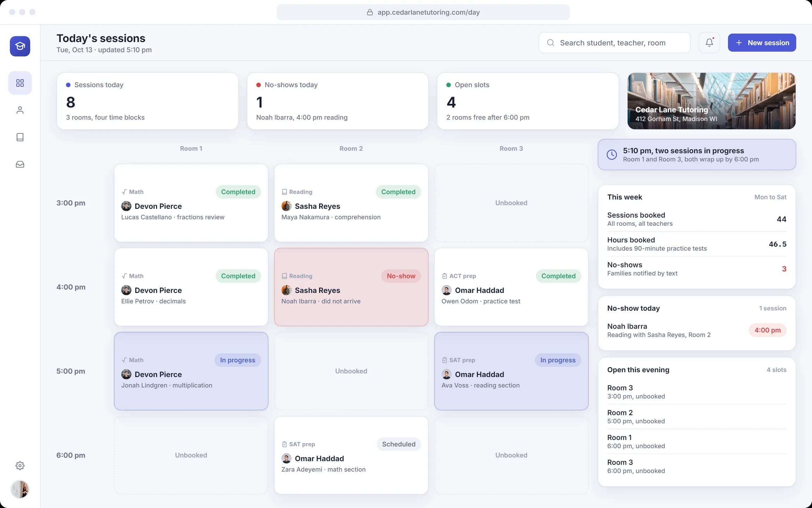Focus the search student, teacher, room field
This screenshot has width=812, height=508.
click(x=614, y=43)
